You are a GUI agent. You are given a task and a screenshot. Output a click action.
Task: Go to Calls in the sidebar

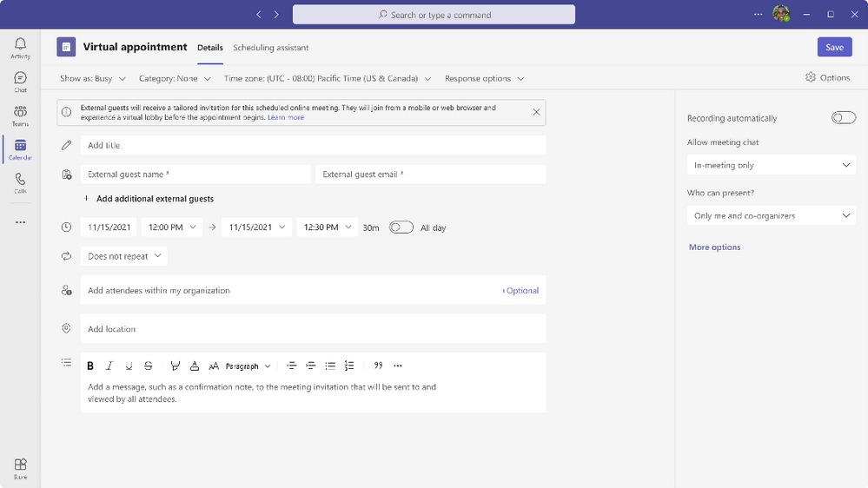coord(20,183)
